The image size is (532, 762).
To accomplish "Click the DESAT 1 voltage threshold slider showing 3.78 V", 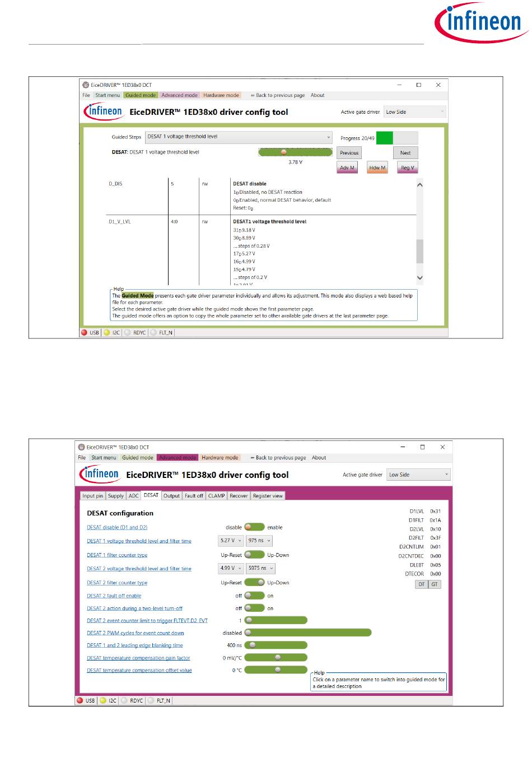I will click(296, 152).
